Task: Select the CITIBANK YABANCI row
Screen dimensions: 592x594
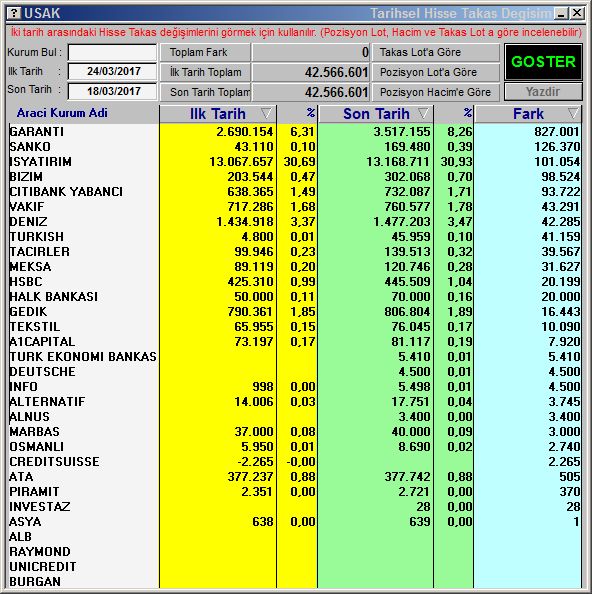Action: point(294,192)
